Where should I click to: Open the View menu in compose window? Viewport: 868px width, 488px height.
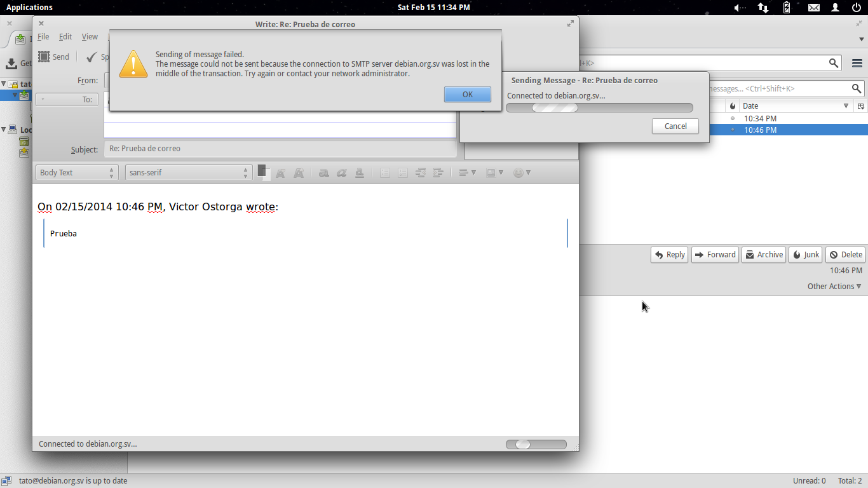(90, 37)
